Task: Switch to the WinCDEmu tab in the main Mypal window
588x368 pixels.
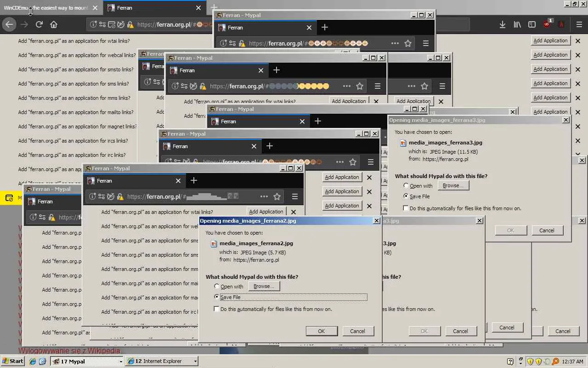Action: 46,8
